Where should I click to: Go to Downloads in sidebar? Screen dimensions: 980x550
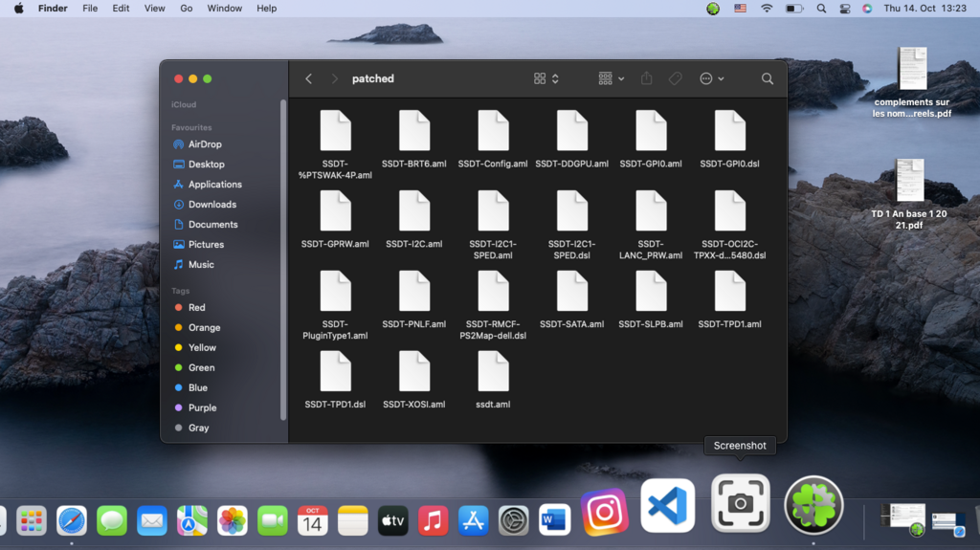coord(212,205)
